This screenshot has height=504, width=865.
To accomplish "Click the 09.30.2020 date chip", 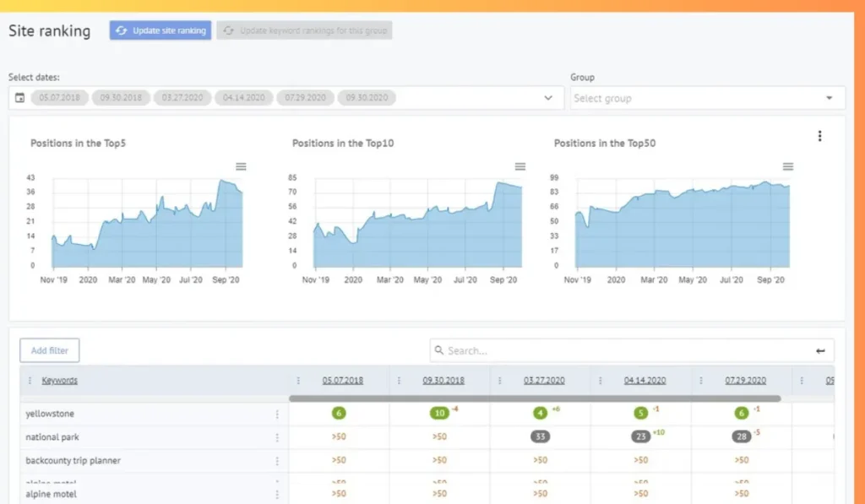I will (x=367, y=98).
